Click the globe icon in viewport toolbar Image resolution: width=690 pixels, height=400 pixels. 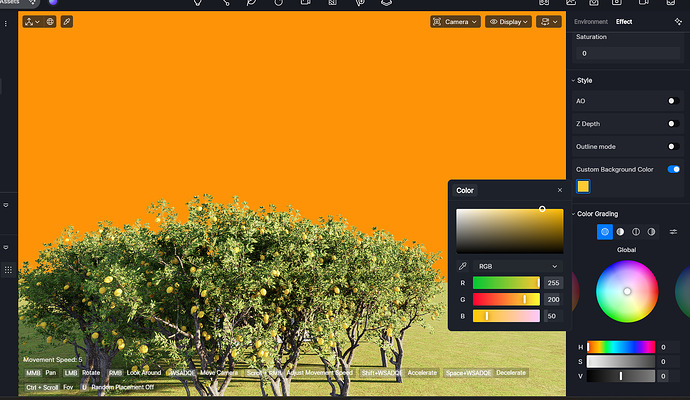pos(50,22)
